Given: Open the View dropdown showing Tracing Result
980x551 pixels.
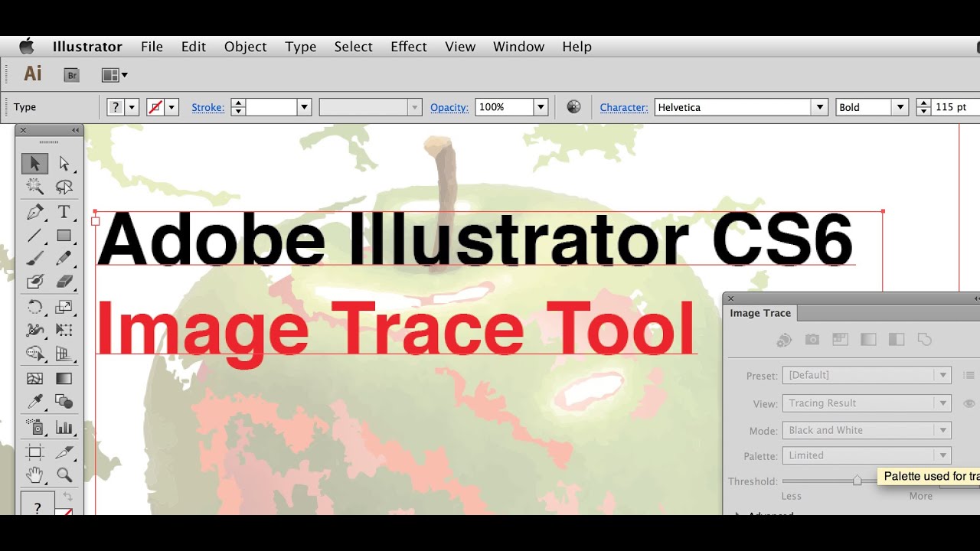Looking at the screenshot, I should click(x=867, y=403).
